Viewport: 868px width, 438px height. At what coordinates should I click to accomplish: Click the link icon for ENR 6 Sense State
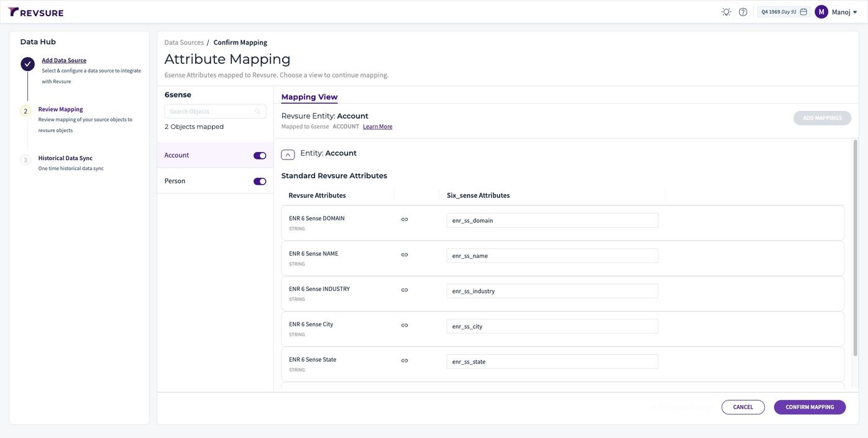404,361
